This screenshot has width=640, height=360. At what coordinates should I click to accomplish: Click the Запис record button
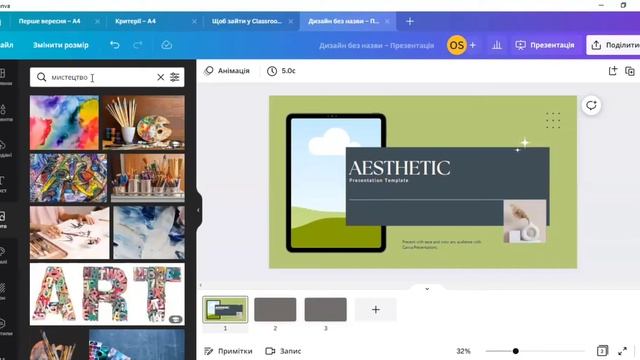click(x=283, y=351)
